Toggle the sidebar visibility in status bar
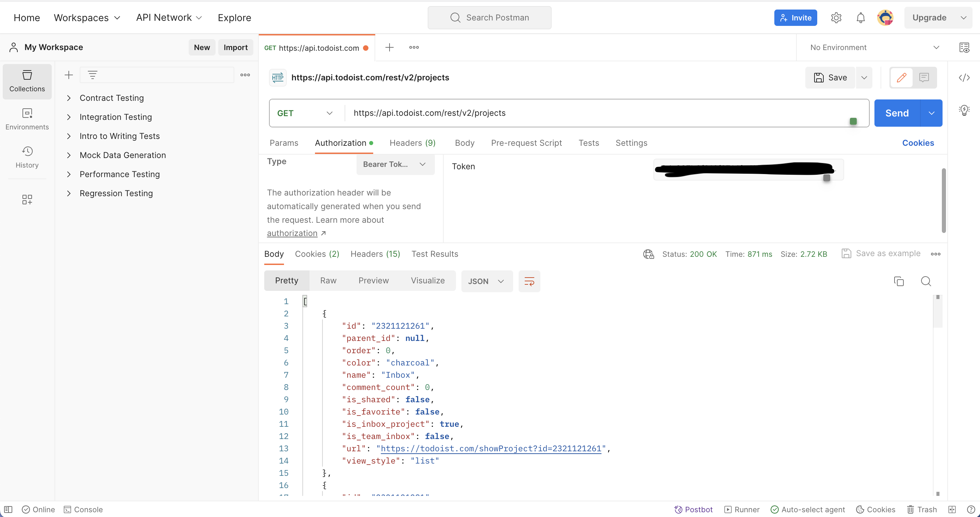 [8, 510]
